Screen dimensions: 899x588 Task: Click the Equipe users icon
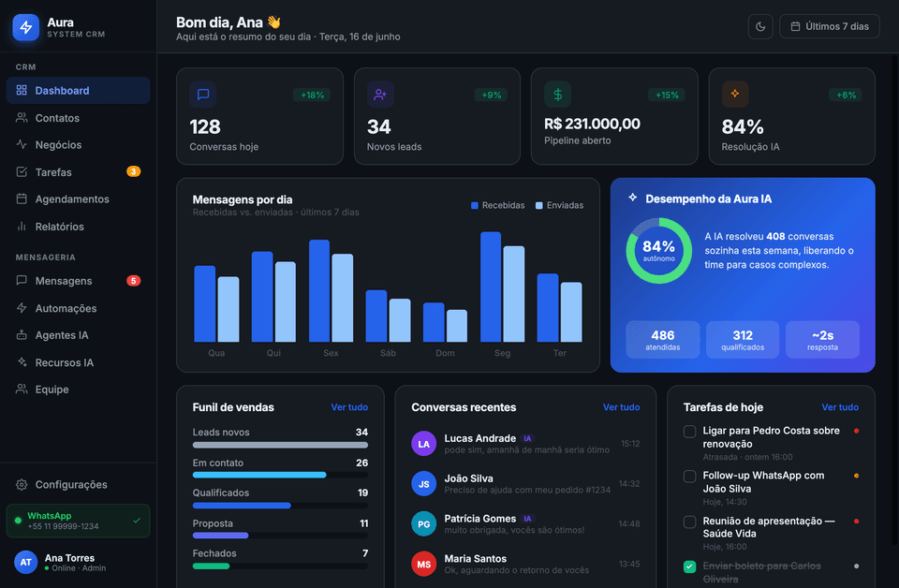click(x=22, y=390)
